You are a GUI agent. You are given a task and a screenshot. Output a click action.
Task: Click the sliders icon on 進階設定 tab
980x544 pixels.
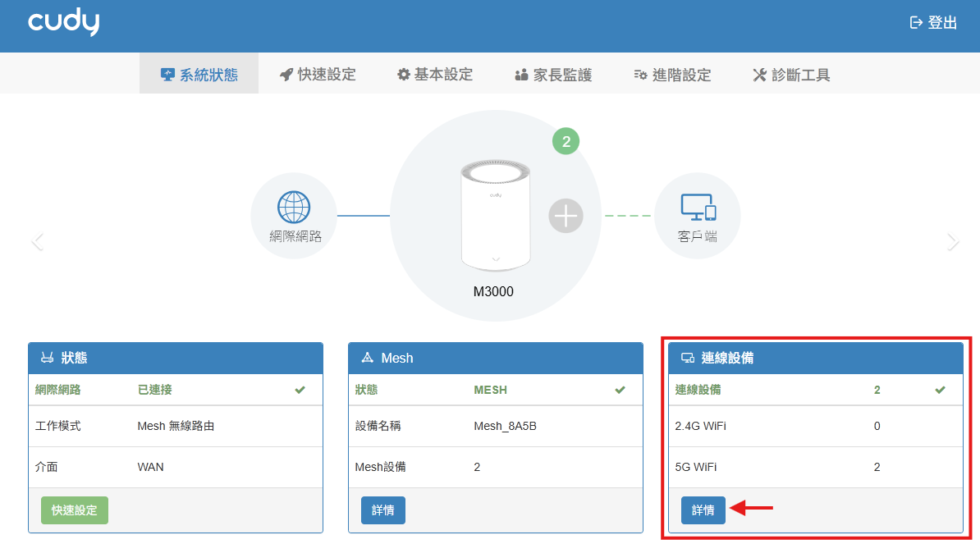pyautogui.click(x=641, y=75)
